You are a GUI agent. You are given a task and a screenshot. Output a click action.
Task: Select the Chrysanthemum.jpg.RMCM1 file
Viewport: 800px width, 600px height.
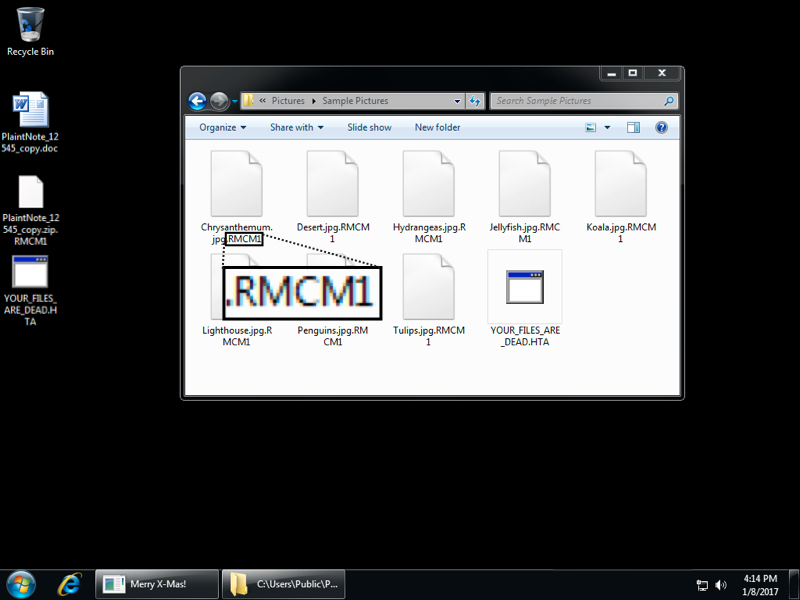pyautogui.click(x=236, y=197)
